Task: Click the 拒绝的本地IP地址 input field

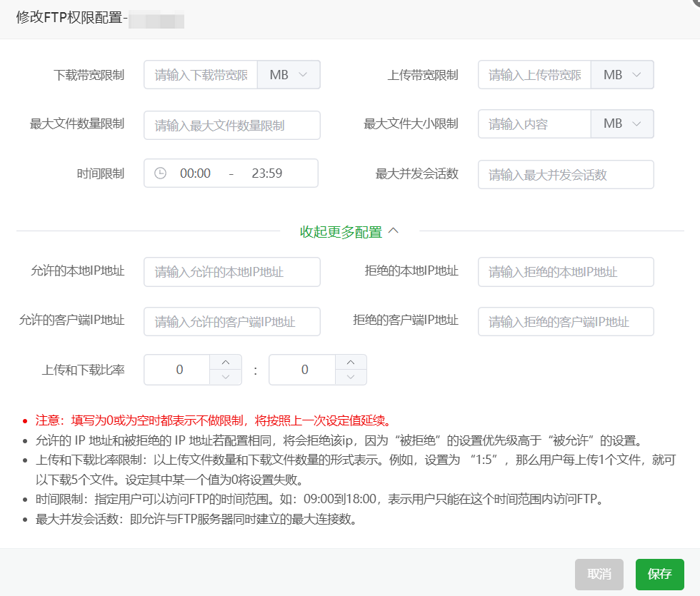Action: tap(566, 272)
